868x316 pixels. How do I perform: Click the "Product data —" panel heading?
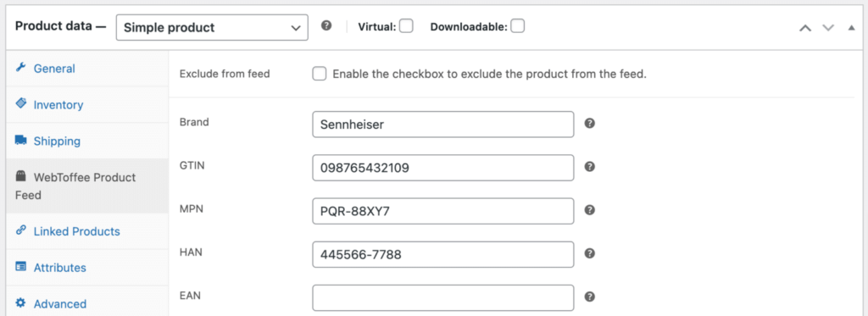(x=60, y=26)
